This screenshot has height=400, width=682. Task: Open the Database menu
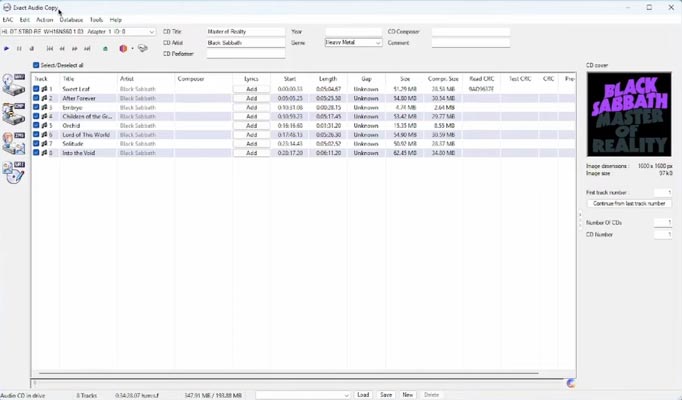(x=71, y=20)
